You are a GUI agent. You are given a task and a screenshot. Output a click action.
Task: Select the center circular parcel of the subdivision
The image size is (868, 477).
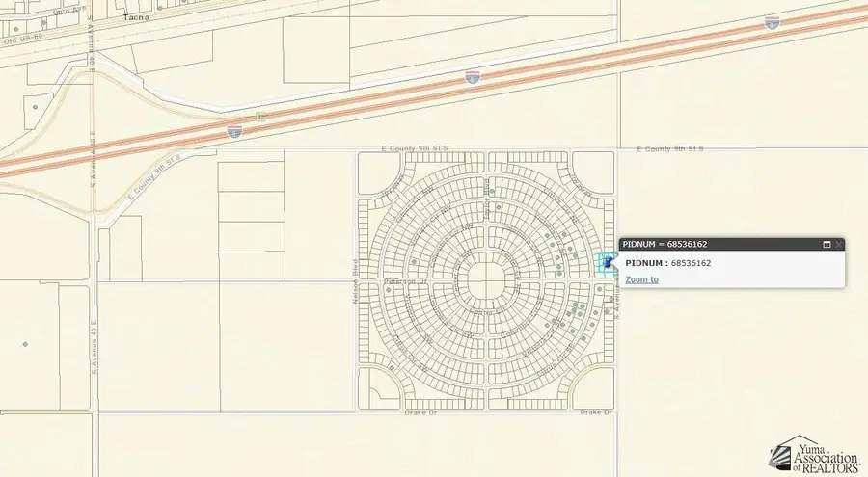pyautogui.click(x=486, y=281)
